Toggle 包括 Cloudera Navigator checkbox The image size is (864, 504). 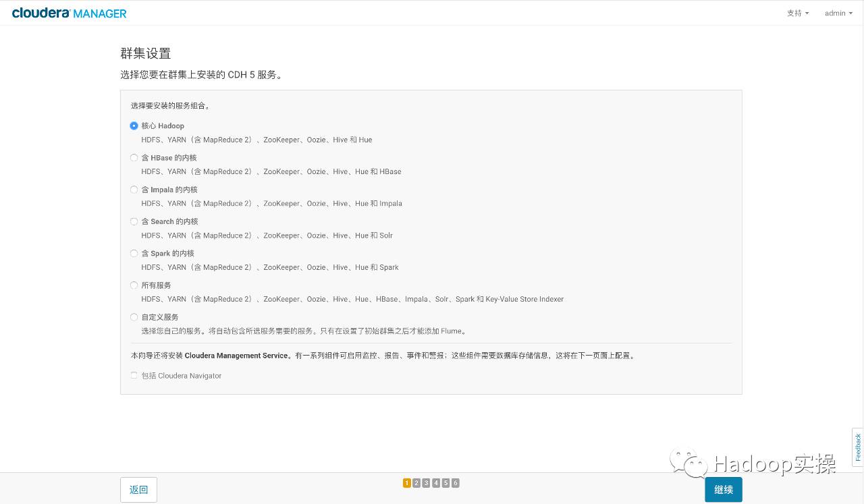pos(134,376)
